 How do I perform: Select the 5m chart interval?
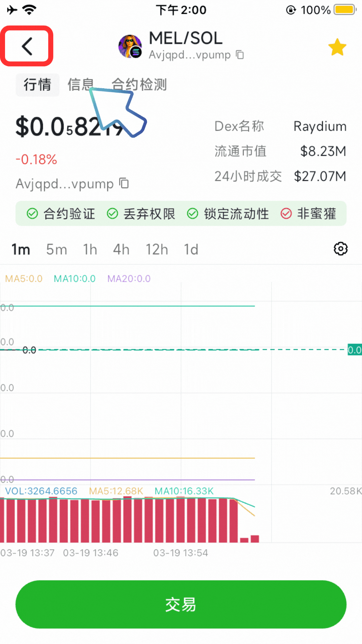point(56,250)
